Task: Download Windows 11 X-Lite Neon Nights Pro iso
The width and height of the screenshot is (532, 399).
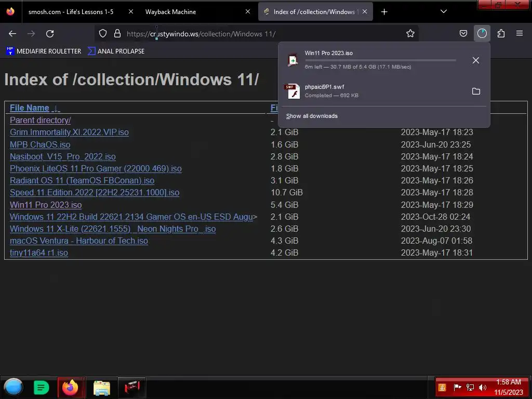Action: coord(113,229)
